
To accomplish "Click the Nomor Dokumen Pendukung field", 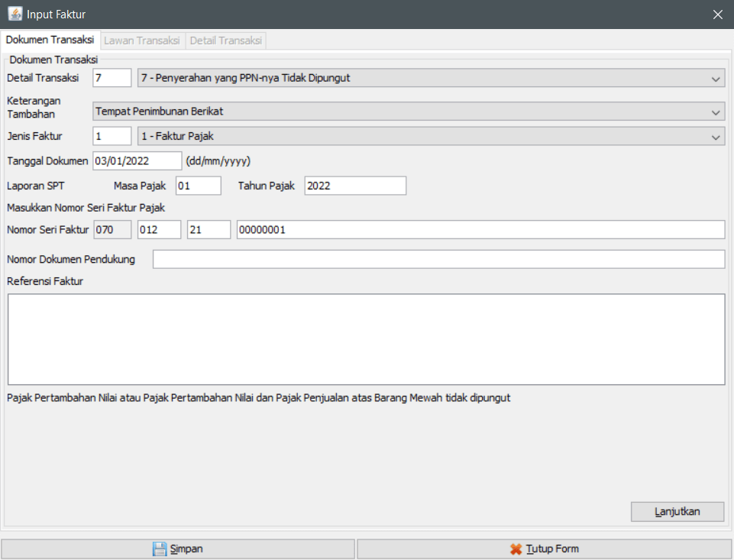I will [x=438, y=260].
